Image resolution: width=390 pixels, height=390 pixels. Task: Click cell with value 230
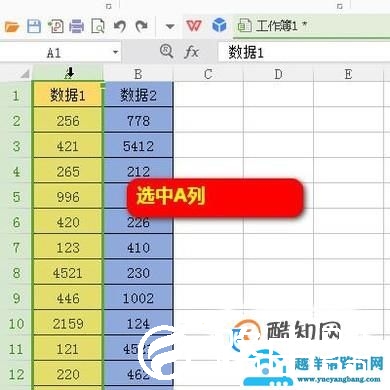point(138,273)
